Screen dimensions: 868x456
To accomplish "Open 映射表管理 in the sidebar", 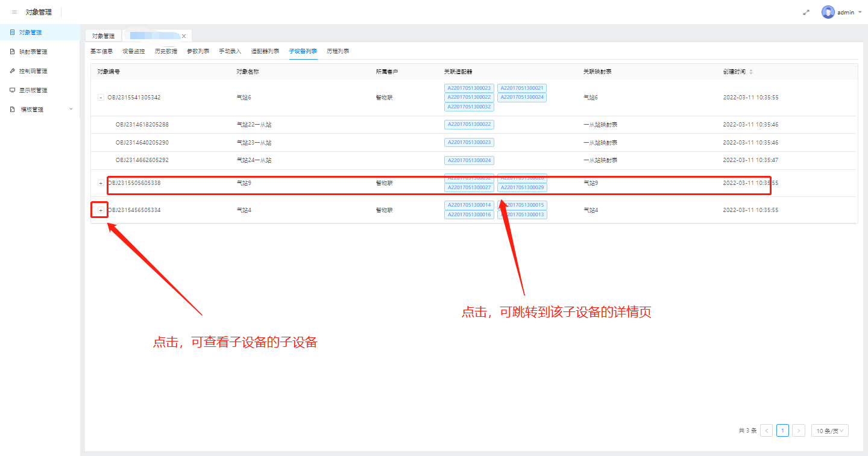I will coord(33,52).
